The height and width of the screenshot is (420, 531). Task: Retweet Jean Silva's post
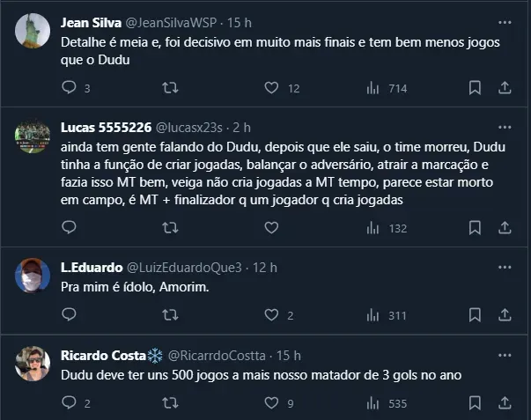(173, 87)
